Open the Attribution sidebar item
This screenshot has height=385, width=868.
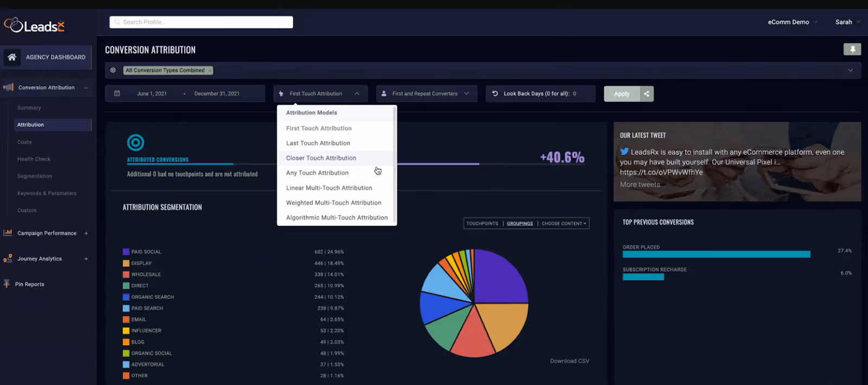53,125
